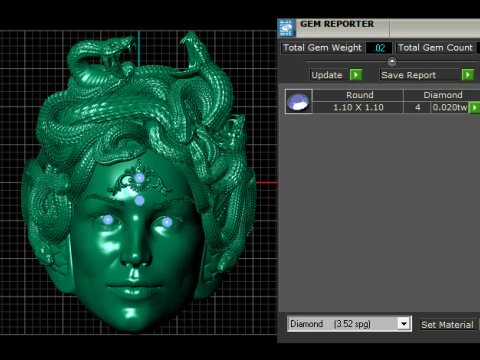Viewport: 480px width, 360px height.
Task: Click the 0.020tw weight cell
Action: pos(450,107)
